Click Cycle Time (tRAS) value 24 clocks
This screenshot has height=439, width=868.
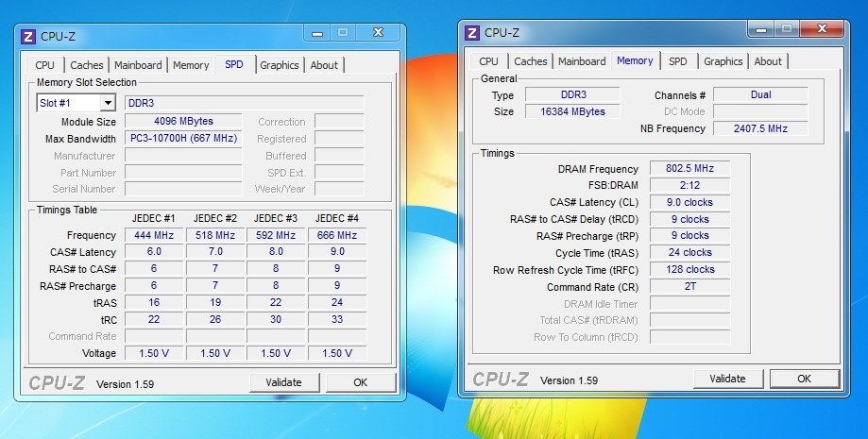[x=689, y=252]
